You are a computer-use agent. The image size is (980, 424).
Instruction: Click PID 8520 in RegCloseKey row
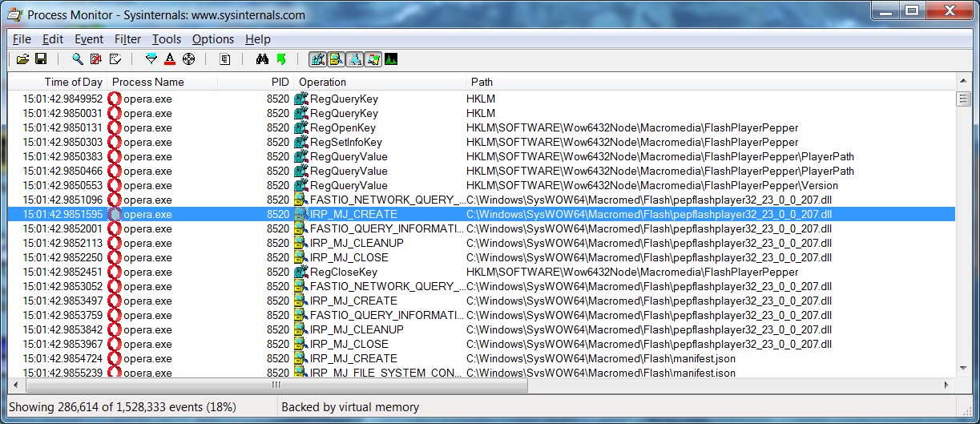point(278,272)
